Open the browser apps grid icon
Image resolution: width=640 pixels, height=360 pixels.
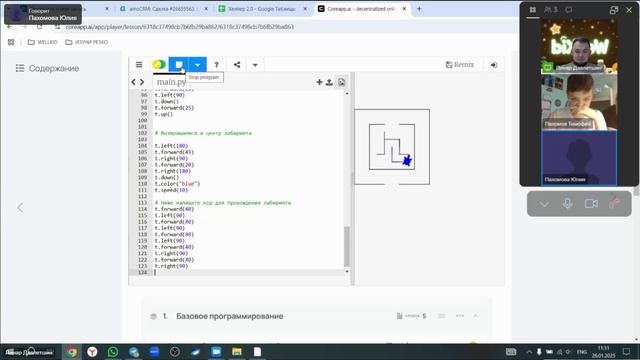click(x=11, y=42)
